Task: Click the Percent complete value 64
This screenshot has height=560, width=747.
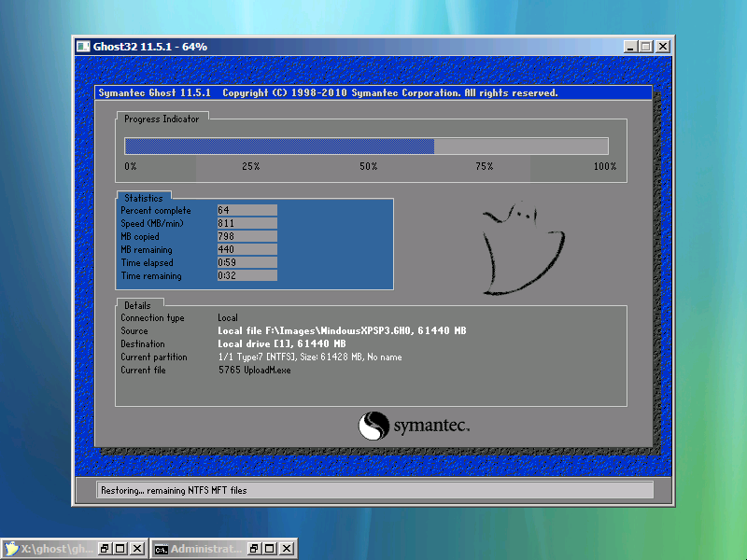Action: pyautogui.click(x=247, y=210)
